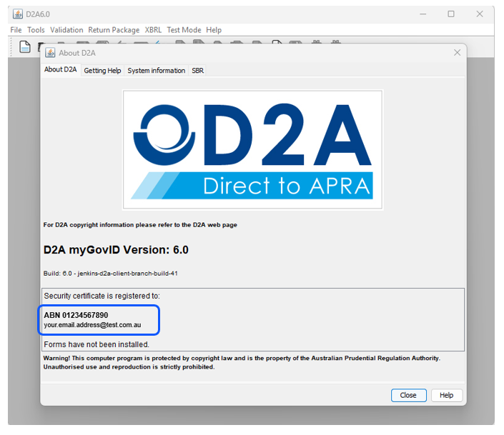This screenshot has width=504, height=435.
Task: Minimize the D2A6.0 main window
Action: click(x=423, y=14)
